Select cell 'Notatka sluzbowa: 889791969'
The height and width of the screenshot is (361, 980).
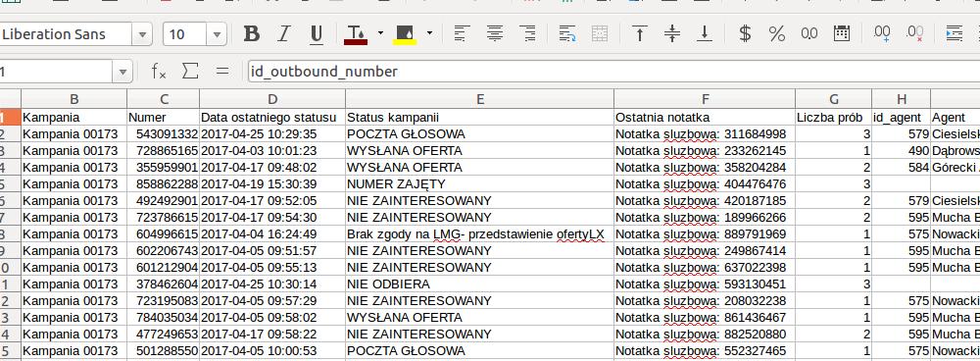[x=705, y=234]
